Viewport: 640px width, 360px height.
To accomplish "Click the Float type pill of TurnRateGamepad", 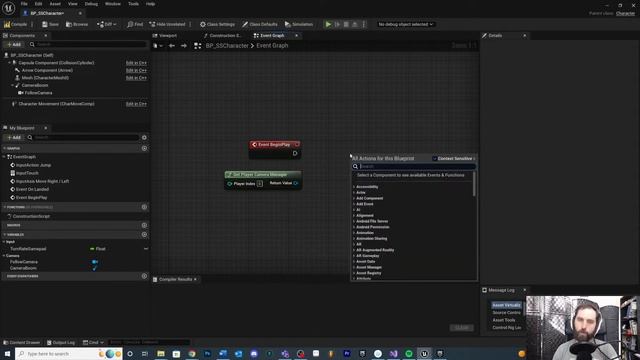I will click(x=98, y=249).
